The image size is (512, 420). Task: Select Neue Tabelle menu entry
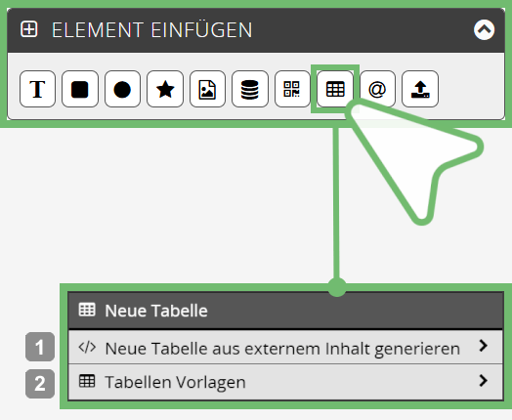point(285,310)
